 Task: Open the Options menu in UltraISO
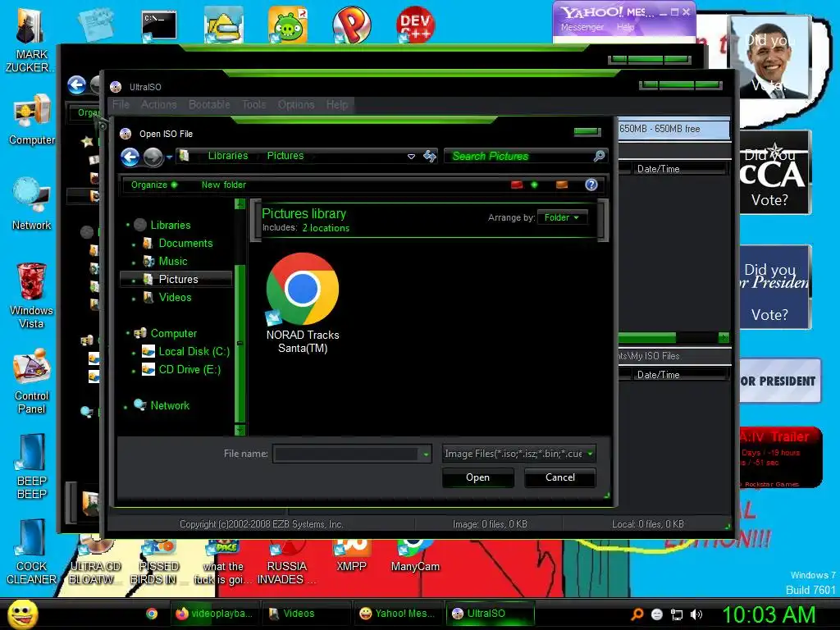pos(295,104)
